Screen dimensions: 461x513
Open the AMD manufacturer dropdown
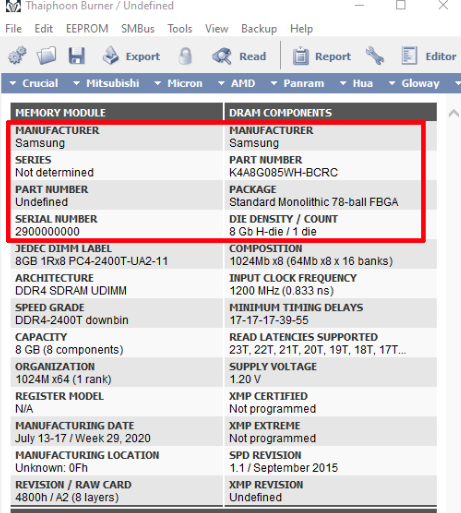(x=236, y=83)
